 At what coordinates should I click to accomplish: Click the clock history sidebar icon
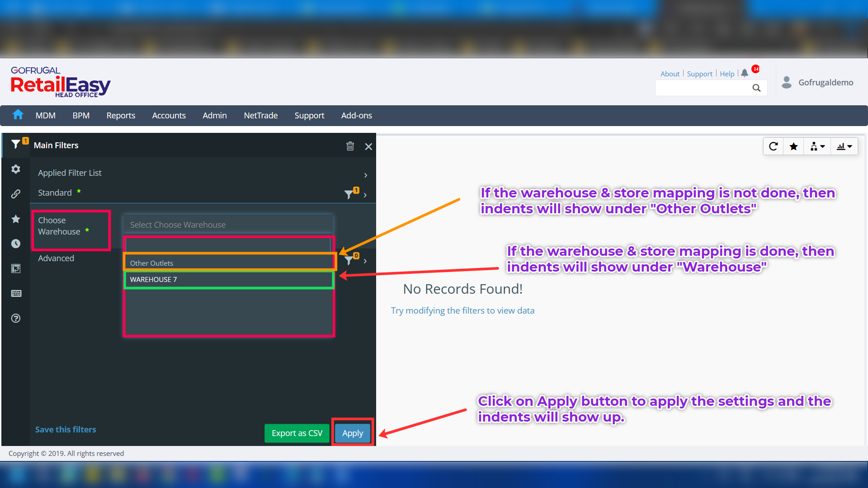tap(16, 244)
